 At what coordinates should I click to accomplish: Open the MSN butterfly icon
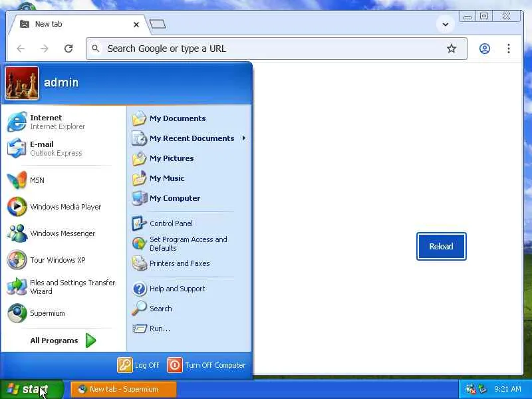[17, 180]
